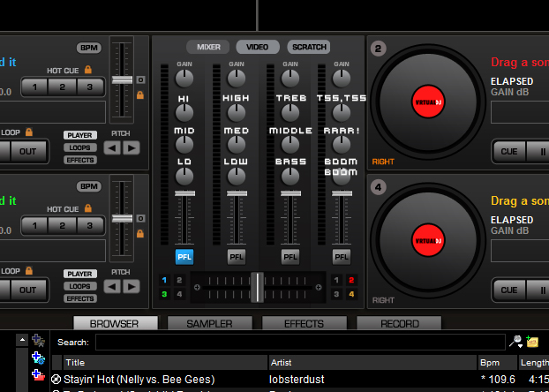
Task: Click the BPM button on the upper deck
Action: coord(89,48)
